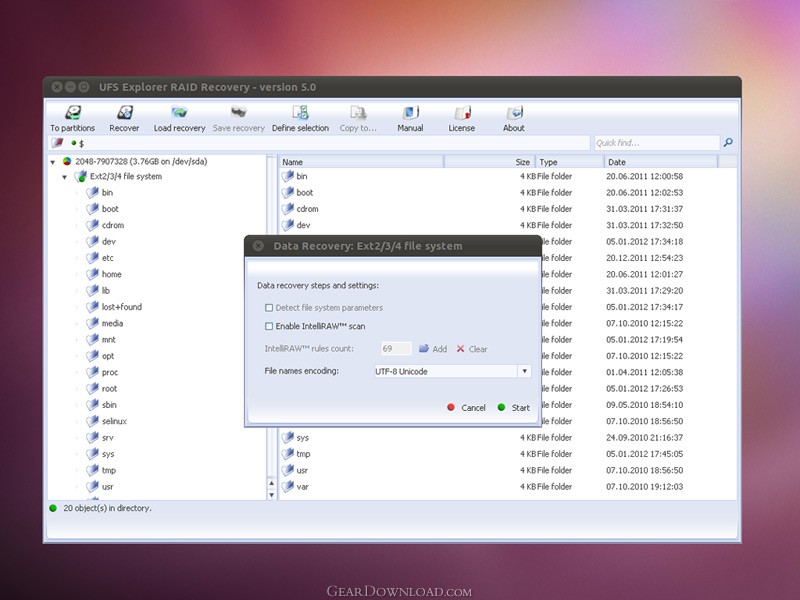This screenshot has height=600, width=800.
Task: Click the tree panel scroll down arrow
Action: click(x=271, y=494)
